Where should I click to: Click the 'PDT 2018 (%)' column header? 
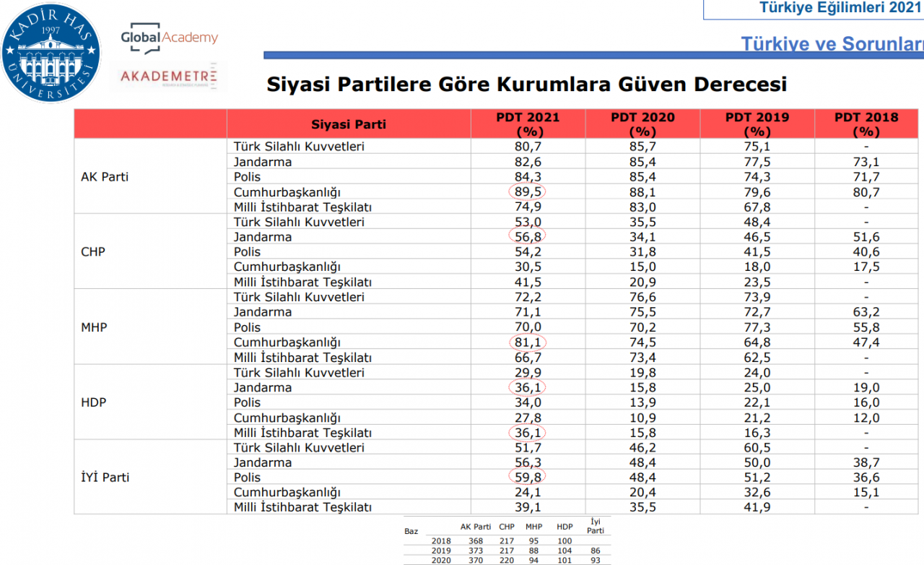866,124
